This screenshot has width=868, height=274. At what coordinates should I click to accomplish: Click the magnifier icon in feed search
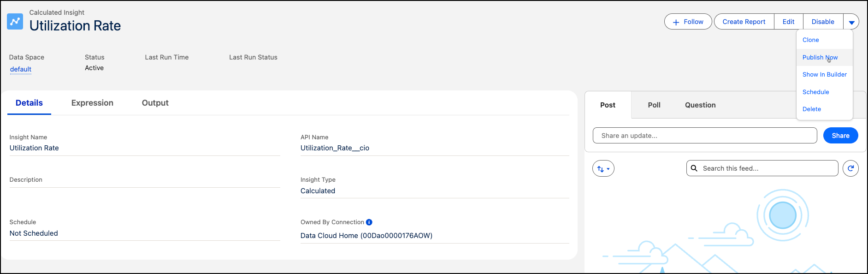[x=694, y=168]
